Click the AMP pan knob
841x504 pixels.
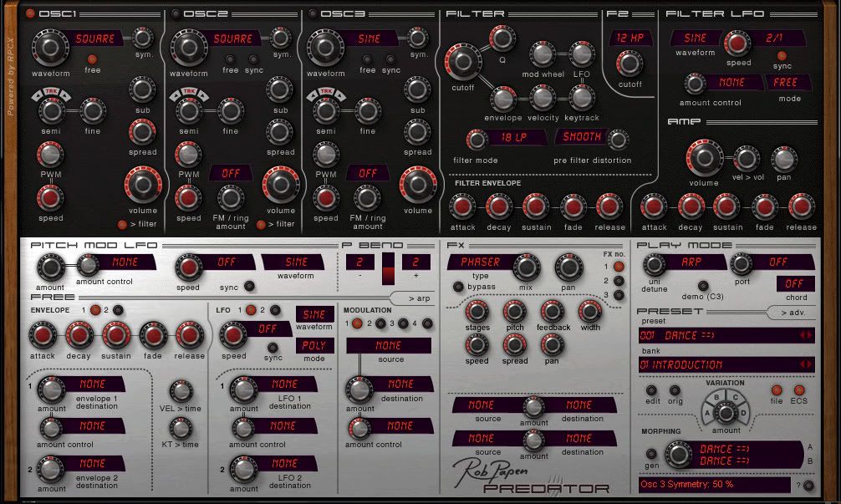783,159
